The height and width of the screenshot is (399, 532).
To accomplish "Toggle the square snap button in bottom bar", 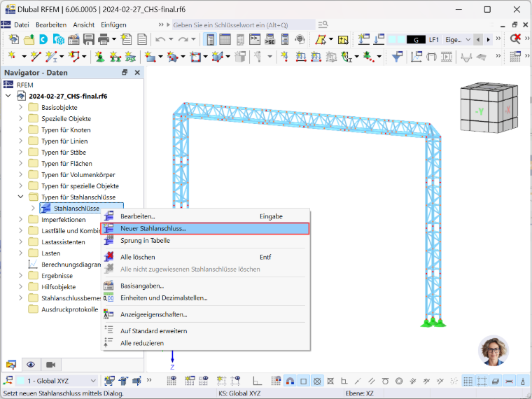I will pos(304,381).
